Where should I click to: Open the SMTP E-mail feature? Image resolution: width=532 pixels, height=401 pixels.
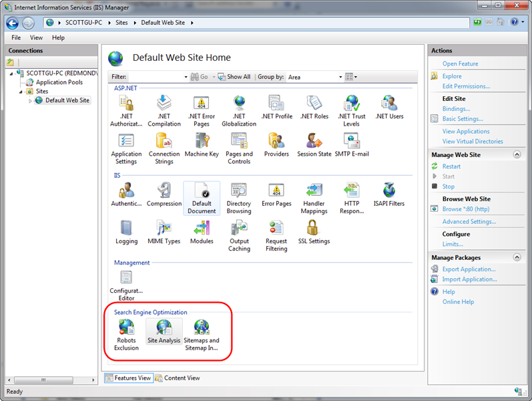point(352,145)
